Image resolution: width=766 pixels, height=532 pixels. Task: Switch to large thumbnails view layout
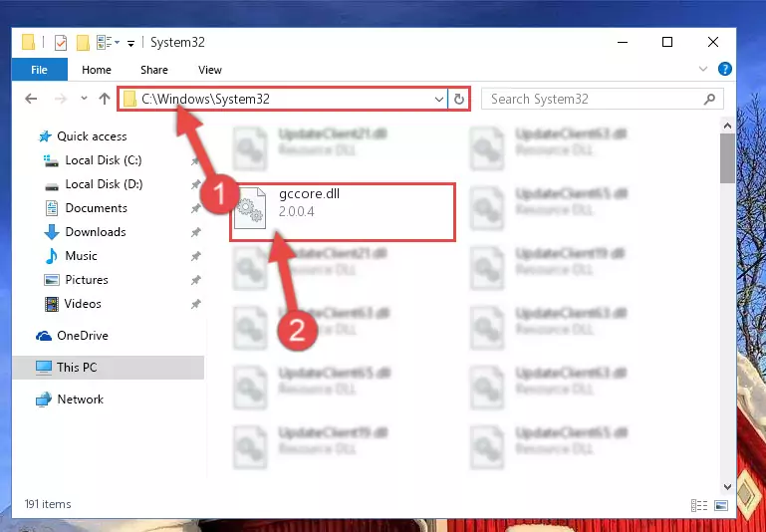721,505
